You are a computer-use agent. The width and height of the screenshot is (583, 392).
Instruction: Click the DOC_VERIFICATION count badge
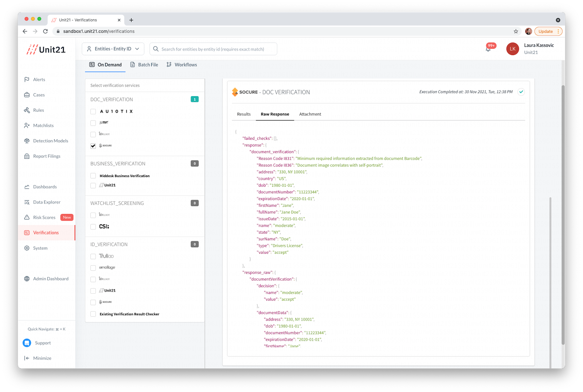(x=195, y=99)
